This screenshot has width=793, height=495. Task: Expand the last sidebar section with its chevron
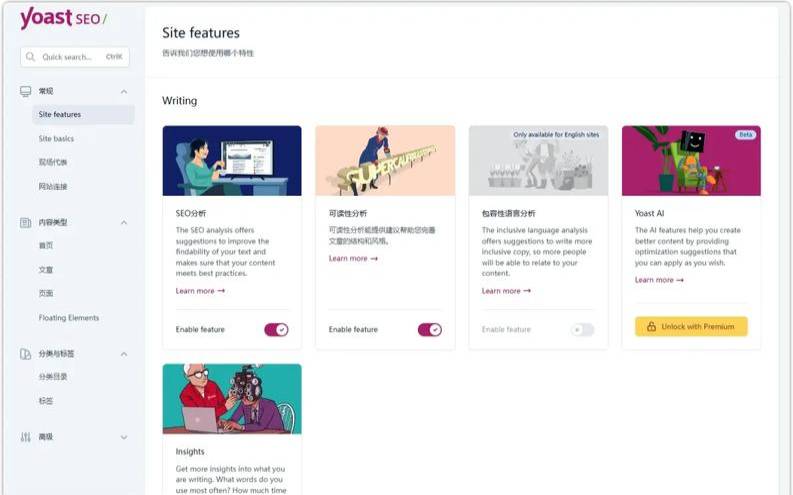pos(124,437)
